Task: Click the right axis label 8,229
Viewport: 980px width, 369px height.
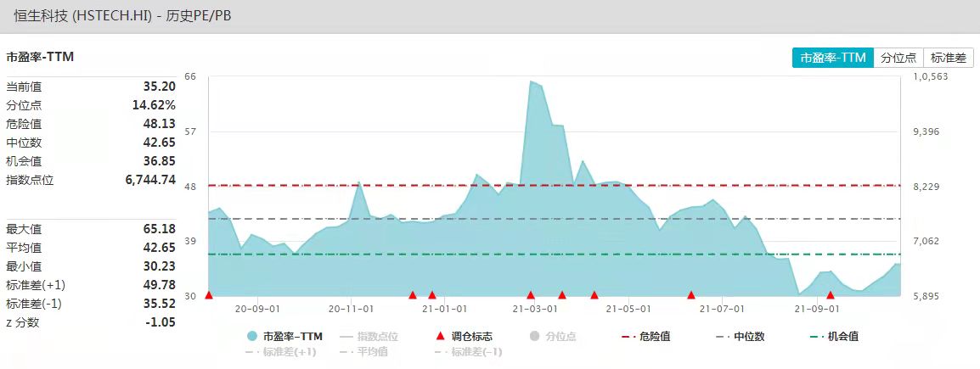Action: point(926,186)
